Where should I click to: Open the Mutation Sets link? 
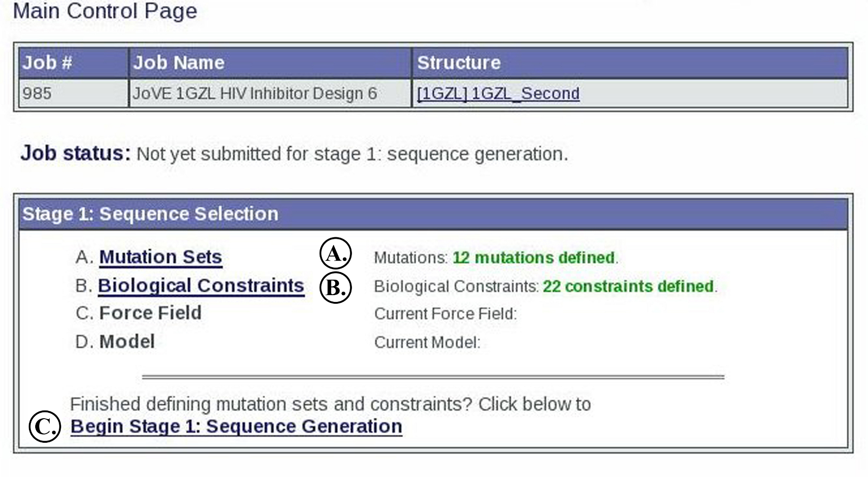[x=161, y=257]
